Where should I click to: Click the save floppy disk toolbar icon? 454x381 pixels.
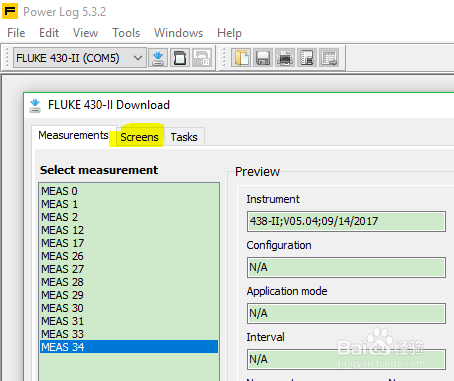(x=263, y=58)
